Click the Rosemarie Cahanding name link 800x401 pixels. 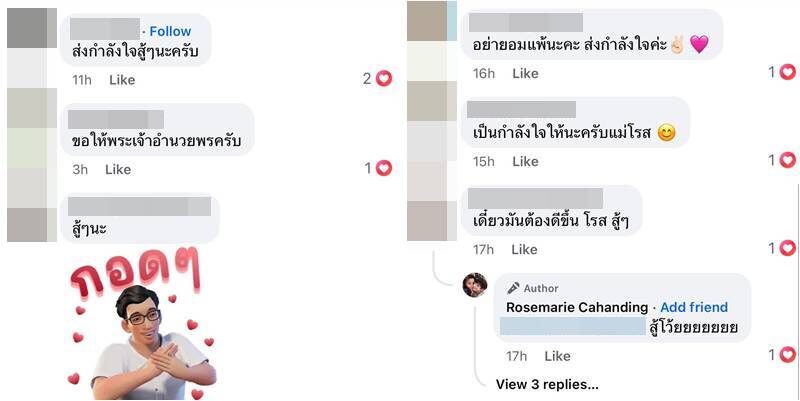(x=577, y=308)
